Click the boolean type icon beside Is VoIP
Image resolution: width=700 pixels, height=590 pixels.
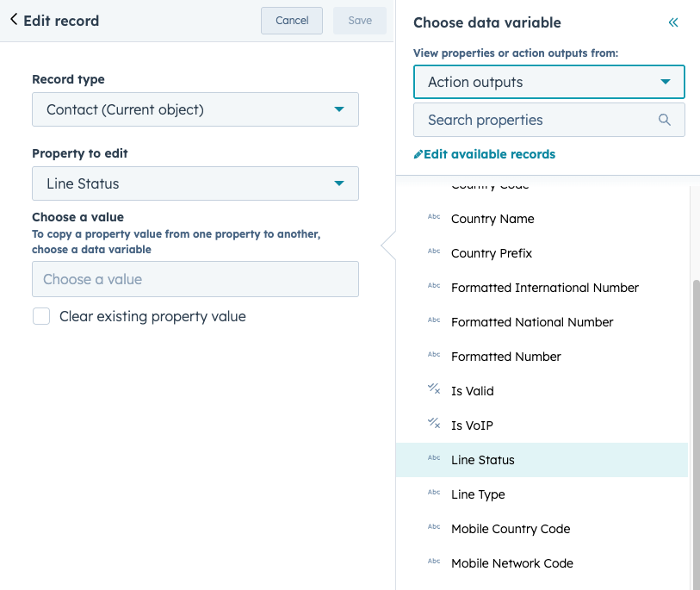[x=434, y=425]
